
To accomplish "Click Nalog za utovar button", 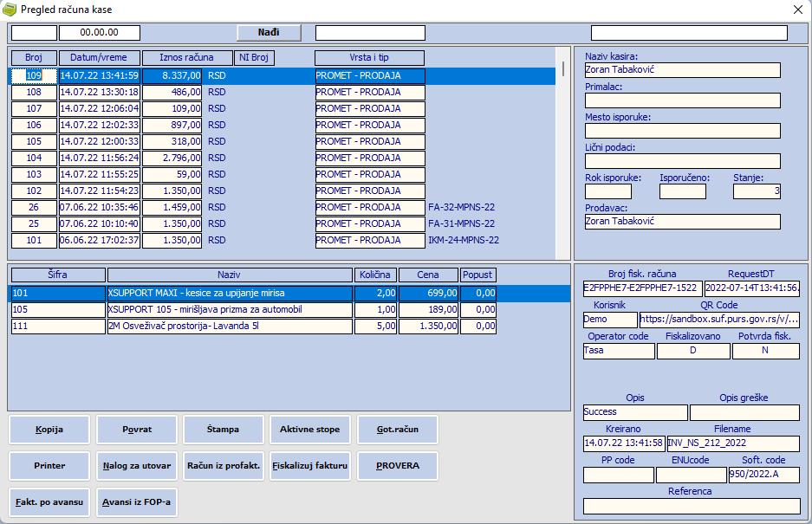I will (x=137, y=465).
